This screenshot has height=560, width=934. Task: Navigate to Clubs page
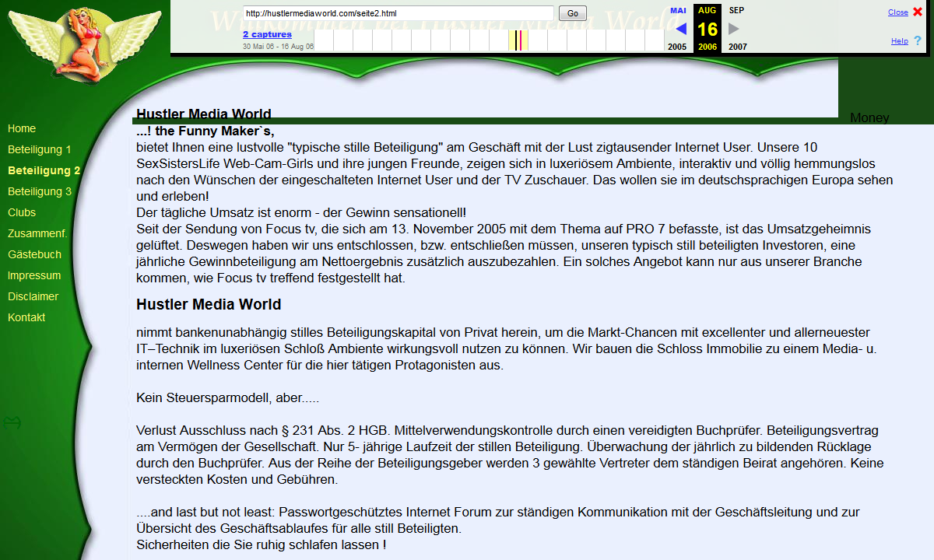pyautogui.click(x=22, y=212)
